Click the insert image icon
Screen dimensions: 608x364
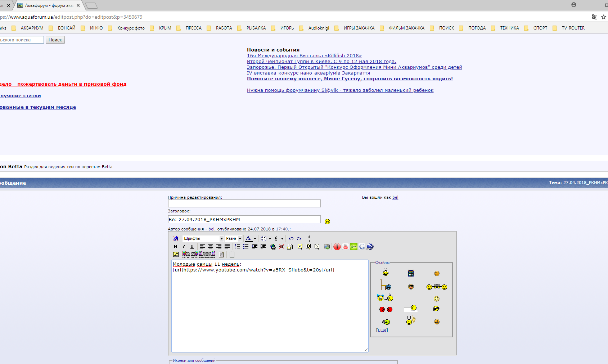coord(176,255)
